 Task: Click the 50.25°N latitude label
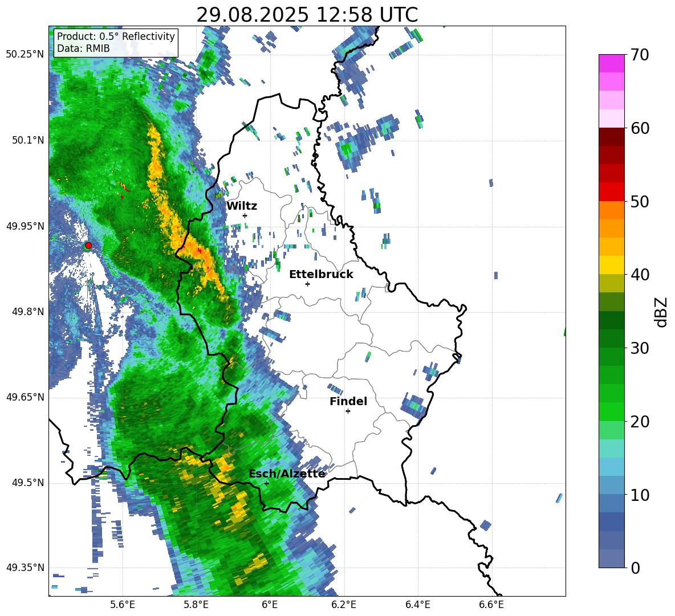(x=25, y=55)
